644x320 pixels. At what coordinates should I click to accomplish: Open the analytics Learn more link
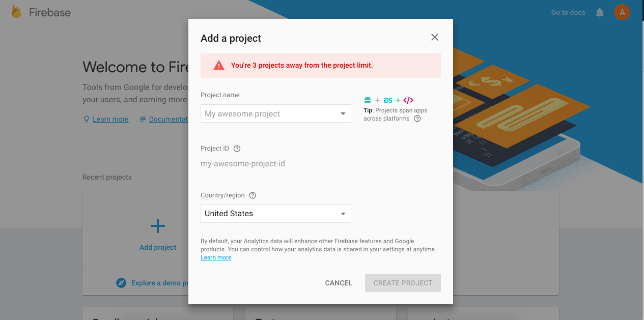216,257
